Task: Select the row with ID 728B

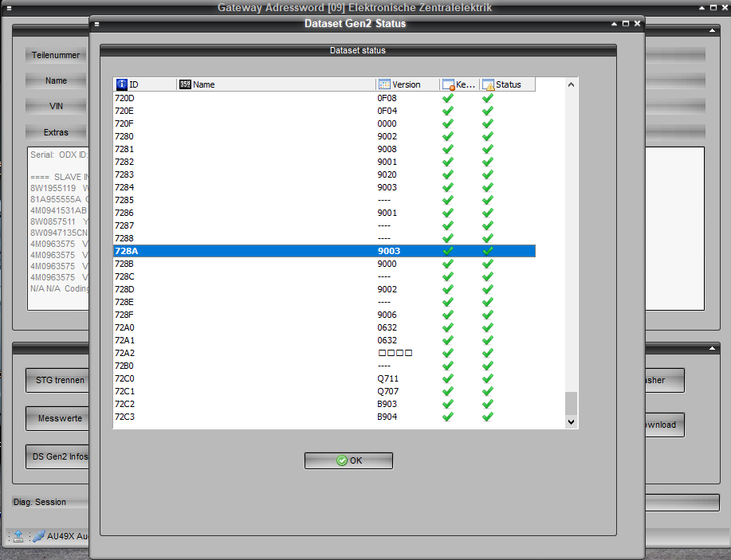Action: [x=324, y=264]
